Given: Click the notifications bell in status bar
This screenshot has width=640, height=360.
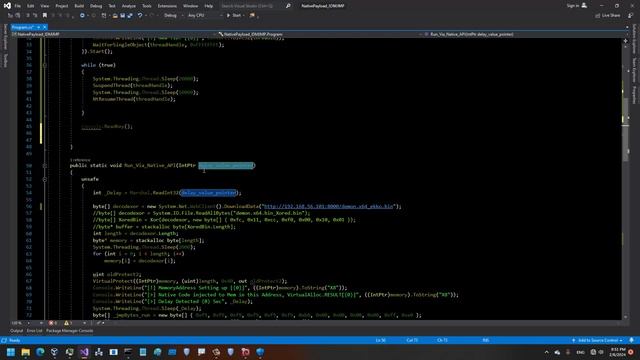Looking at the screenshot, I should (631, 340).
